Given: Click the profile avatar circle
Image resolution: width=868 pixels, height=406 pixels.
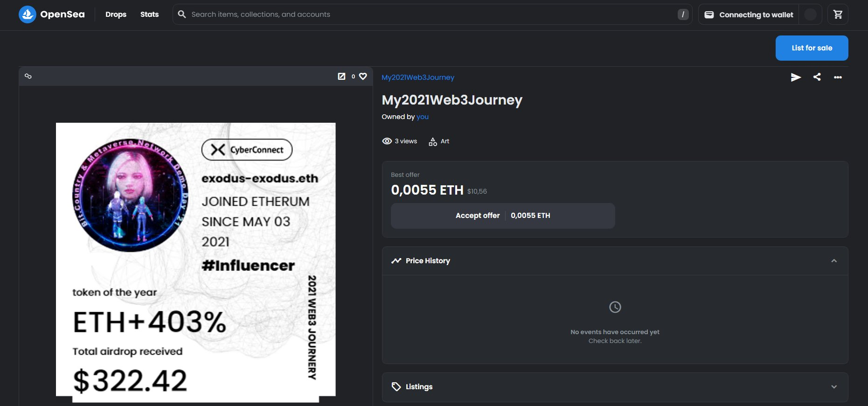Looking at the screenshot, I should [x=810, y=14].
